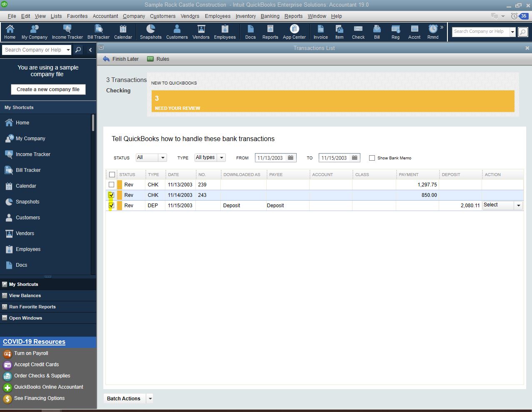Open Rules icon in Transactions List
This screenshot has height=412, width=532.
tap(150, 59)
